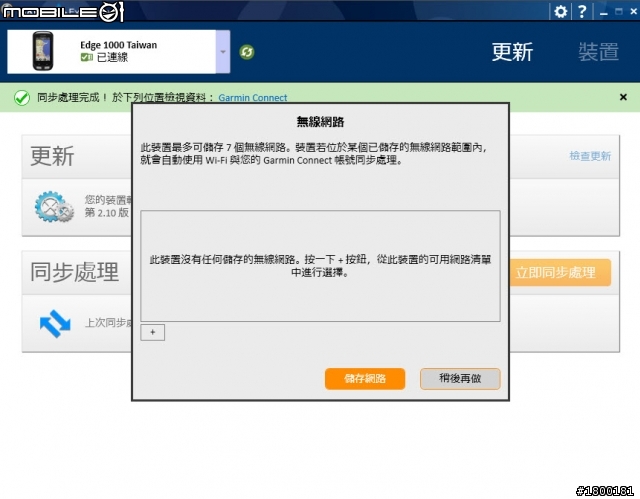Select the Edge 1000 device thumbnail
This screenshot has height=499, width=640.
43,51
